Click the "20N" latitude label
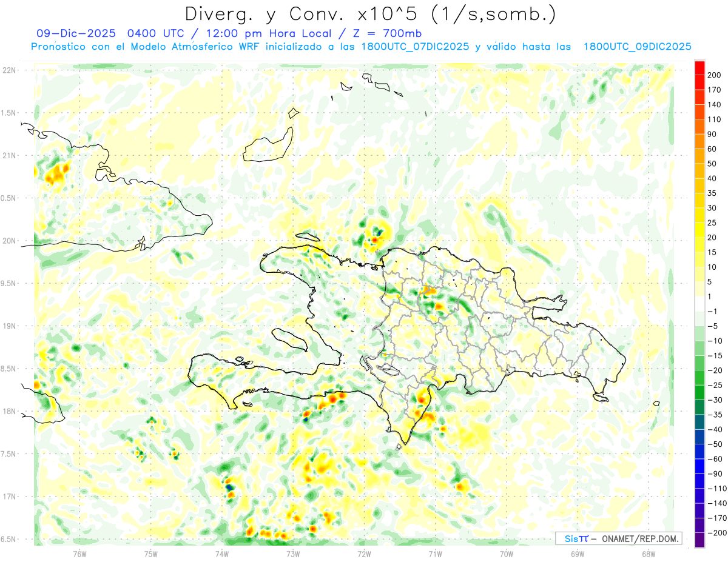 coord(8,241)
